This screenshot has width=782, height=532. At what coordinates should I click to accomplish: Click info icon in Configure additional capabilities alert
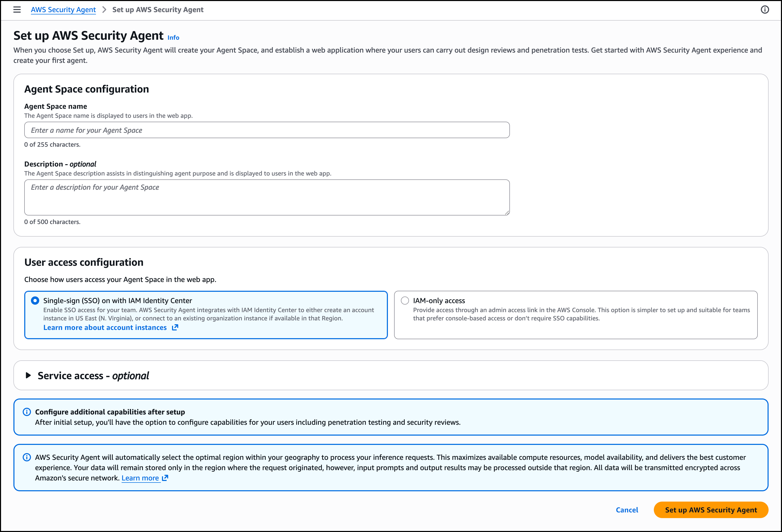[x=27, y=412]
